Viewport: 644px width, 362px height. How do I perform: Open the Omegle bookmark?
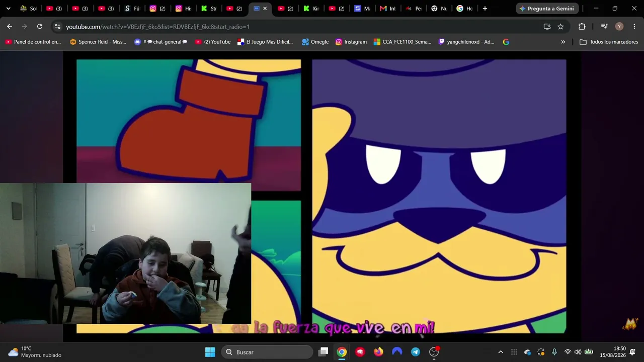click(315, 42)
